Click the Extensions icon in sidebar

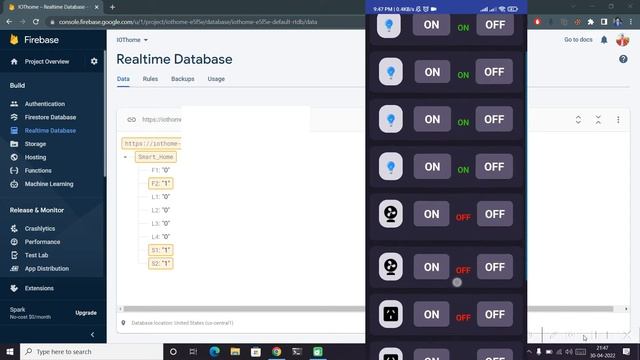click(14, 288)
